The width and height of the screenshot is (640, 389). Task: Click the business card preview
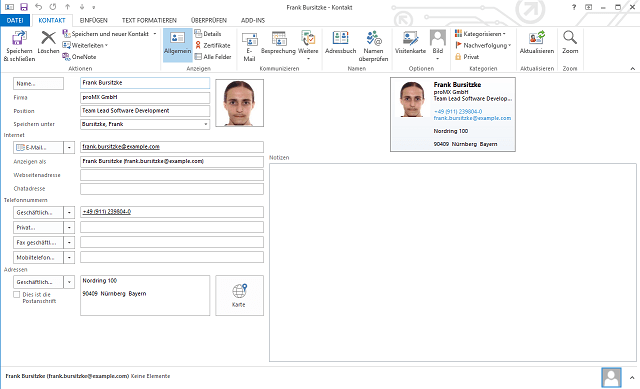coord(453,114)
